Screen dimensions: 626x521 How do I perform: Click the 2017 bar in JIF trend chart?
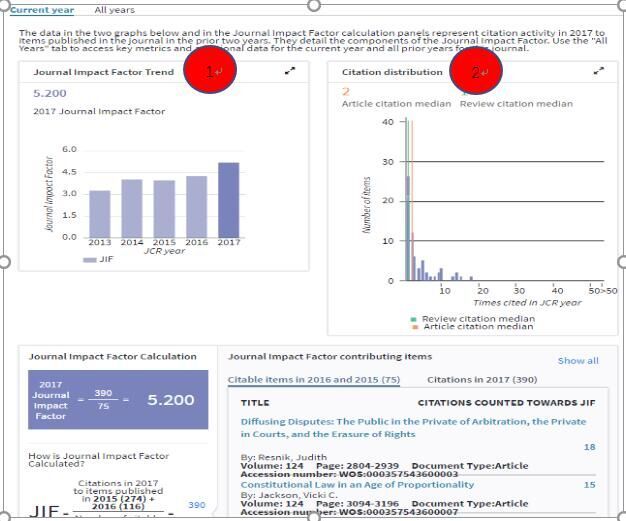(229, 199)
